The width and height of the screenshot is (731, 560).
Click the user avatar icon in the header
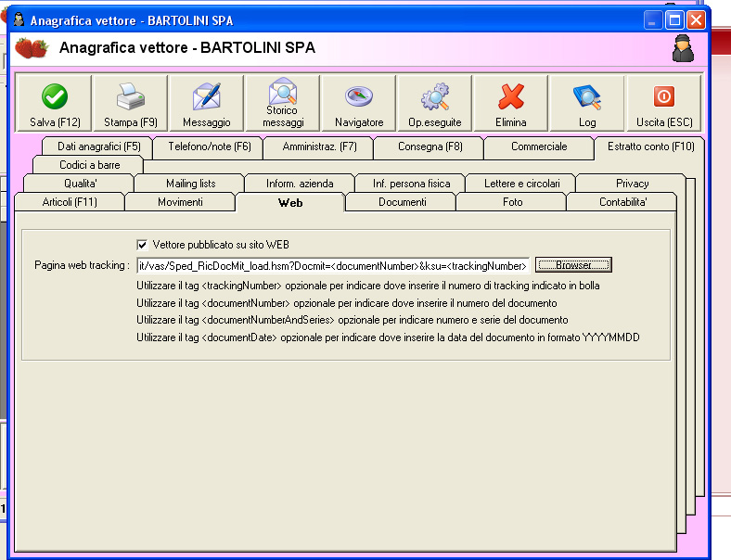(x=683, y=48)
